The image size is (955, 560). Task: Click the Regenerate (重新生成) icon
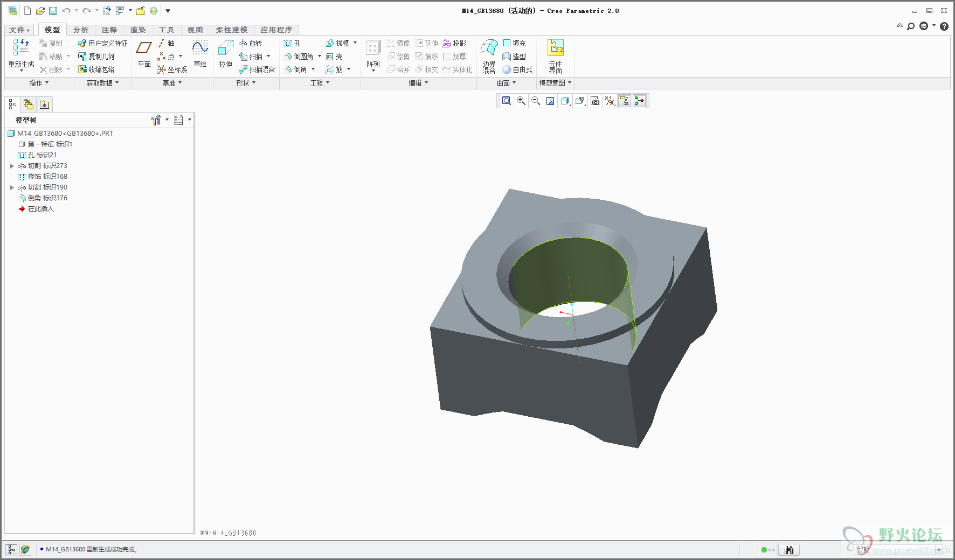pos(21,47)
